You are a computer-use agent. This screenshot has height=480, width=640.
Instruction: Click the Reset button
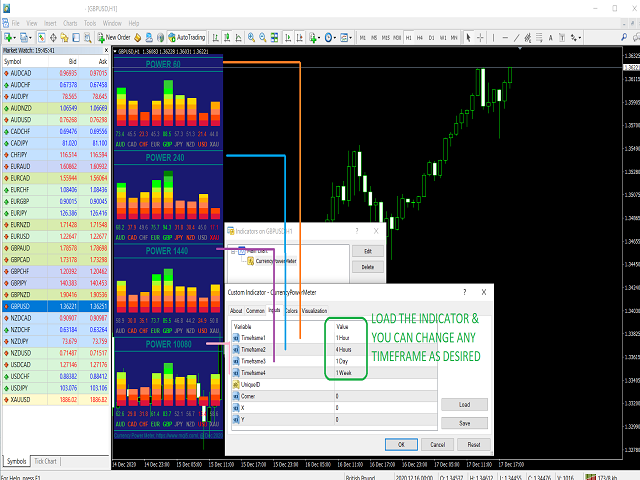coord(473,444)
